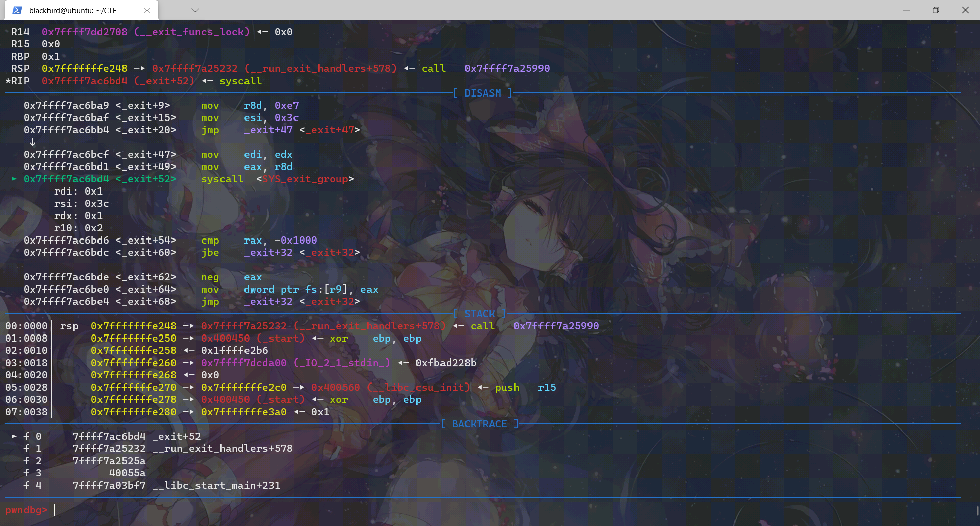The width and height of the screenshot is (980, 526).
Task: Click the R14 register address 0x7ffff7dd2708
Action: pyautogui.click(x=85, y=32)
